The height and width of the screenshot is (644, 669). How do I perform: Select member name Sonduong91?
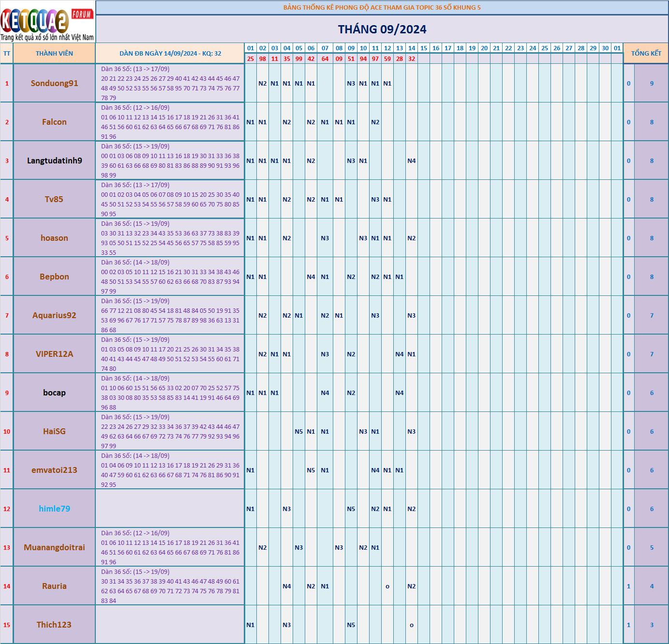click(x=54, y=83)
